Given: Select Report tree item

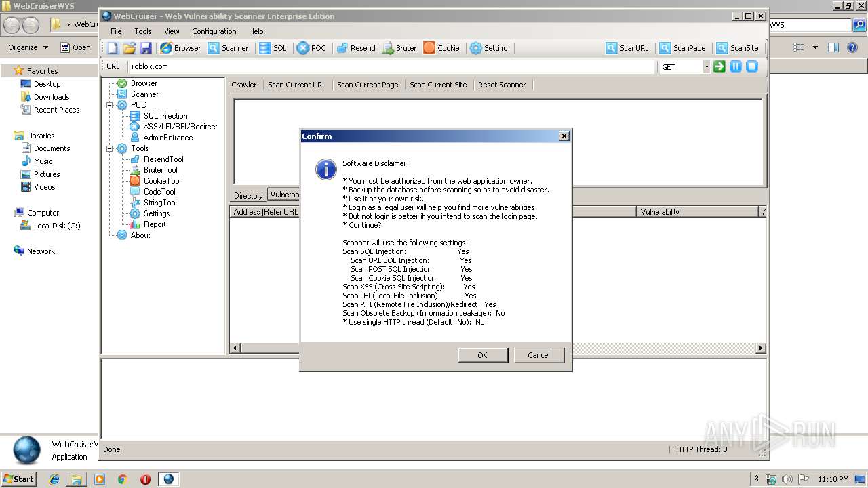Looking at the screenshot, I should (x=155, y=224).
